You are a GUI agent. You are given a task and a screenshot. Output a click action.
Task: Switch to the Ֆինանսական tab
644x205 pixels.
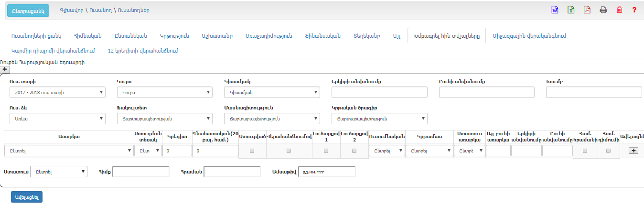click(x=322, y=36)
